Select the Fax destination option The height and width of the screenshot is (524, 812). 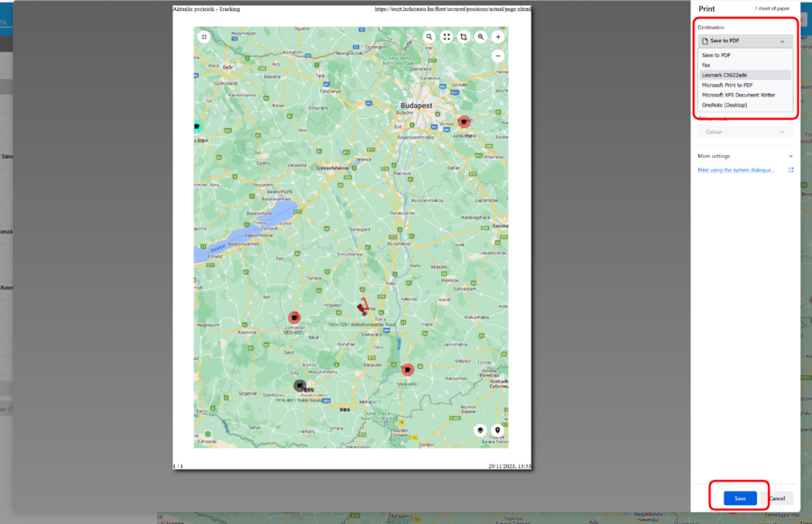click(706, 65)
